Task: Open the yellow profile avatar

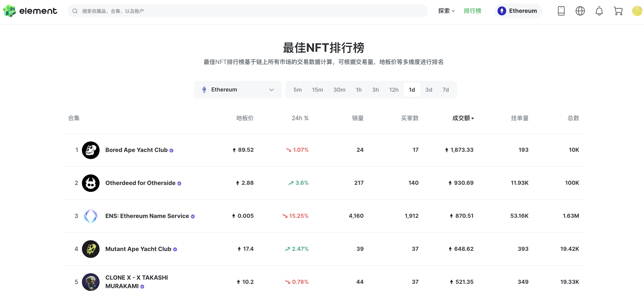Action: 637,11
